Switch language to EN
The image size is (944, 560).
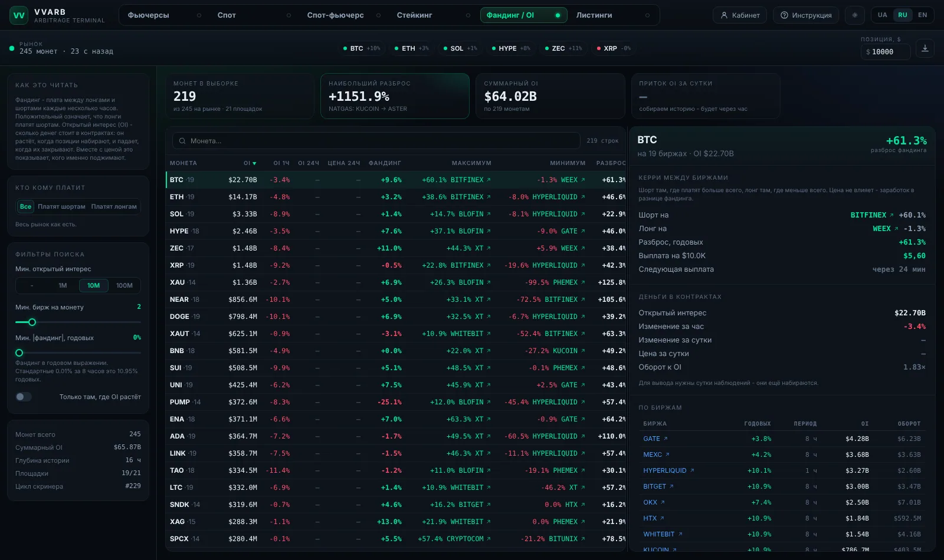click(x=922, y=15)
